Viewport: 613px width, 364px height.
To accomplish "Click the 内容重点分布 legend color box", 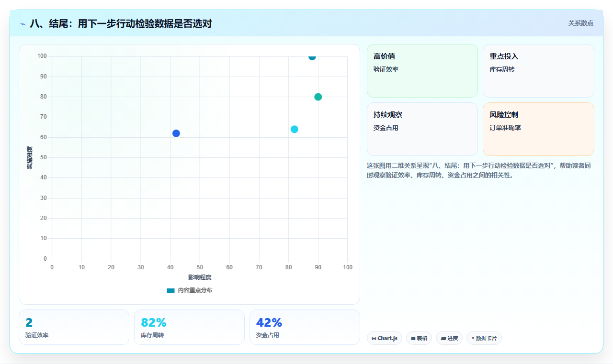I will [170, 290].
